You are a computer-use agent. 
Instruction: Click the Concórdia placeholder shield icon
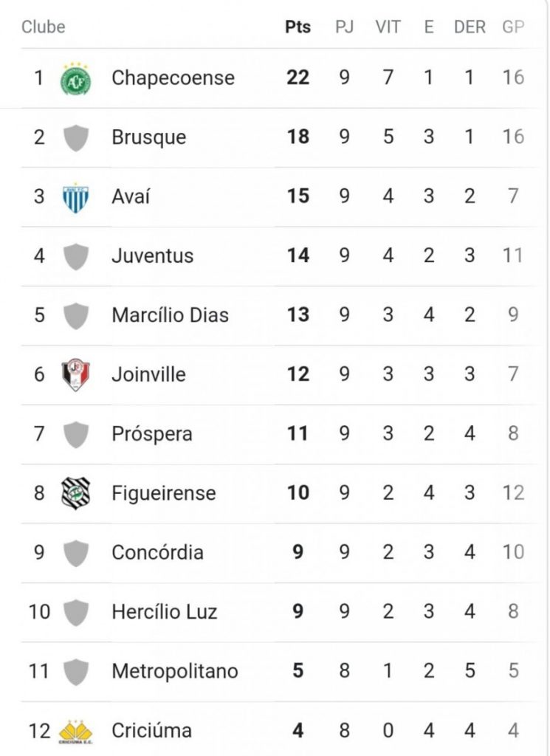(x=75, y=553)
